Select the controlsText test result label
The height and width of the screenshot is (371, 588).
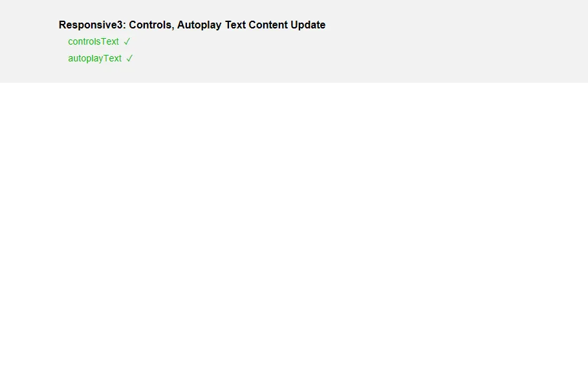[x=93, y=41]
